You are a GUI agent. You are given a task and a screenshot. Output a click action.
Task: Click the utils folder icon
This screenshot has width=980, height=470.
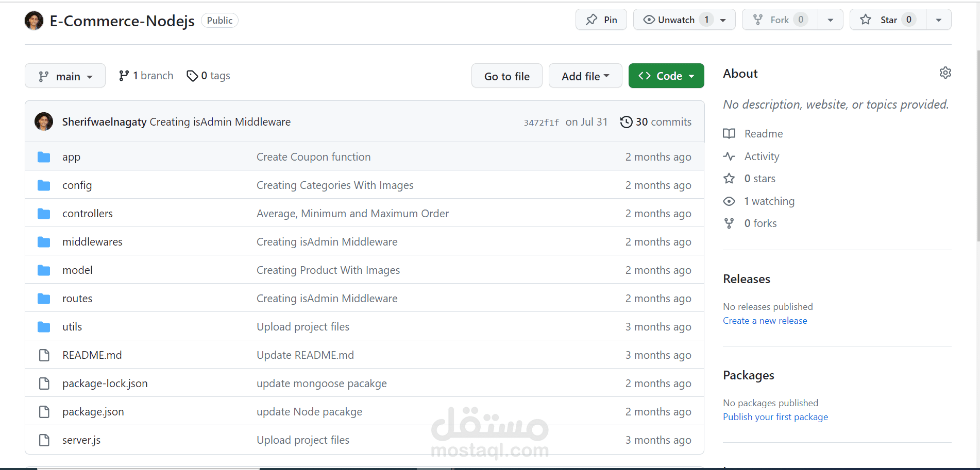click(x=44, y=327)
